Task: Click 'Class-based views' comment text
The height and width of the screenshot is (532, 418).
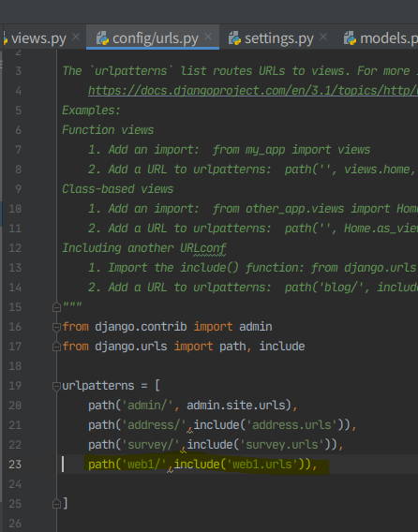Action: coord(117,189)
